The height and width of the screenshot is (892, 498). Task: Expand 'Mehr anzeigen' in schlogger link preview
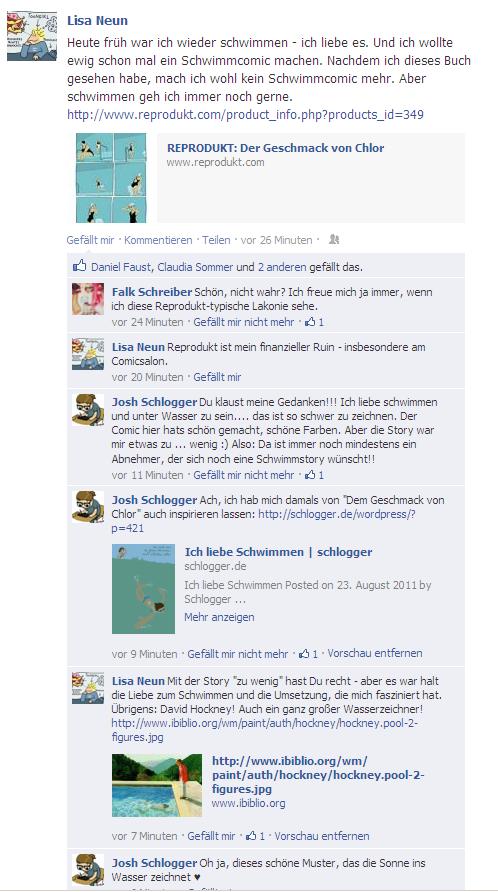(x=219, y=617)
